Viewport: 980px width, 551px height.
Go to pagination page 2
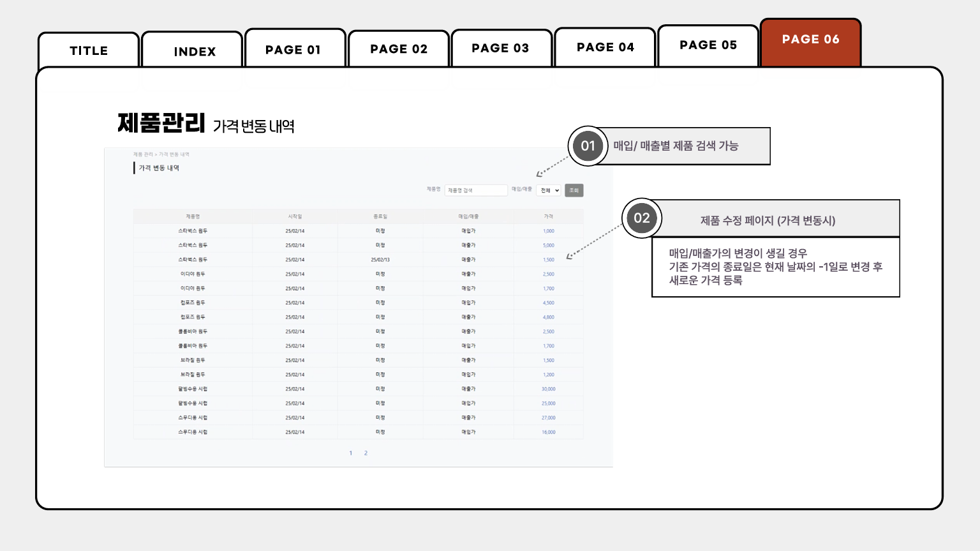click(366, 453)
